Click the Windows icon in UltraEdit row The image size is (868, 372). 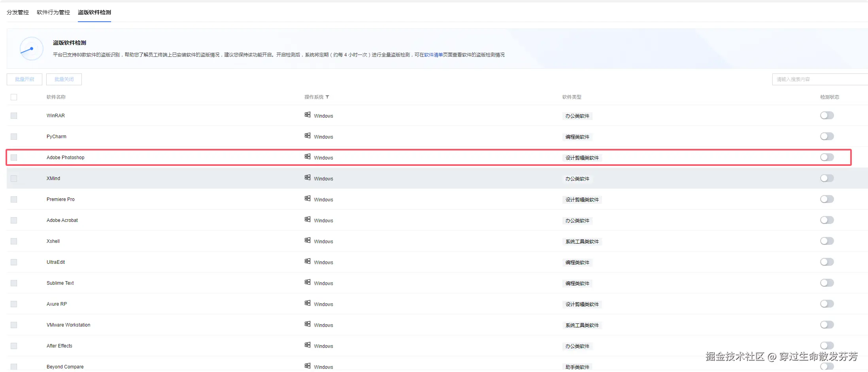tap(308, 261)
